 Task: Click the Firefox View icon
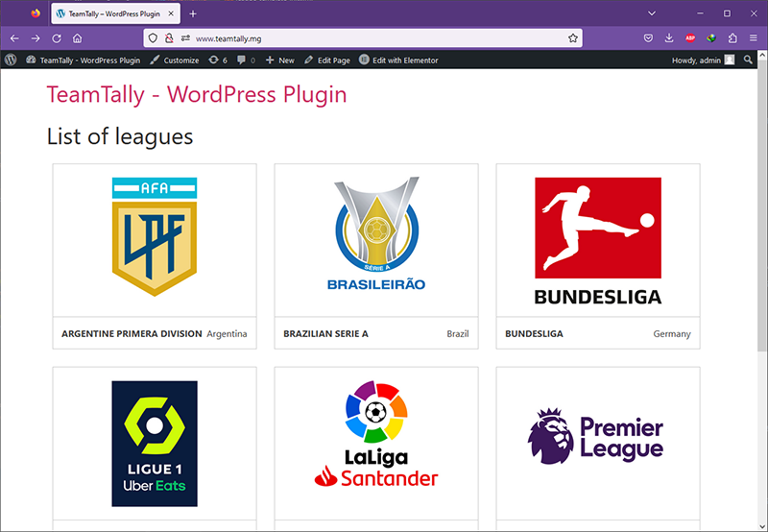[x=36, y=13]
